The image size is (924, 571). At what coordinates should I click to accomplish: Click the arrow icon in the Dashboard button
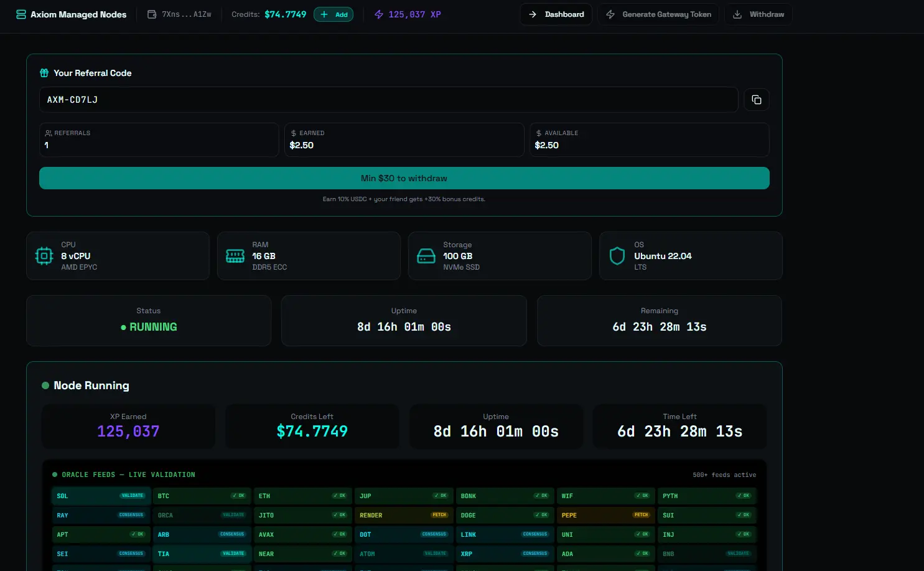coord(533,14)
